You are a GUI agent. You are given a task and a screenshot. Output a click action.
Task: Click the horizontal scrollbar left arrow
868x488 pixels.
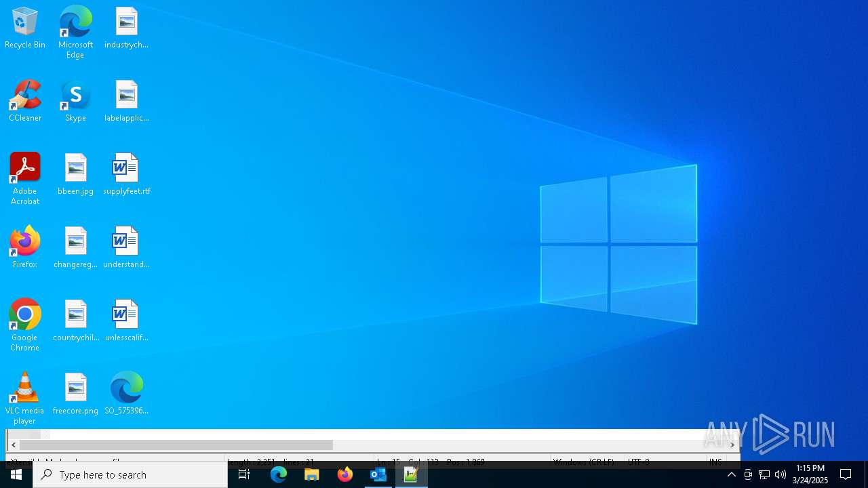(14, 445)
